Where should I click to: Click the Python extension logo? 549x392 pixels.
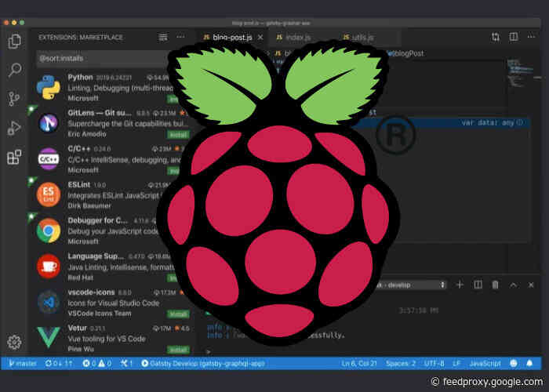coord(49,87)
